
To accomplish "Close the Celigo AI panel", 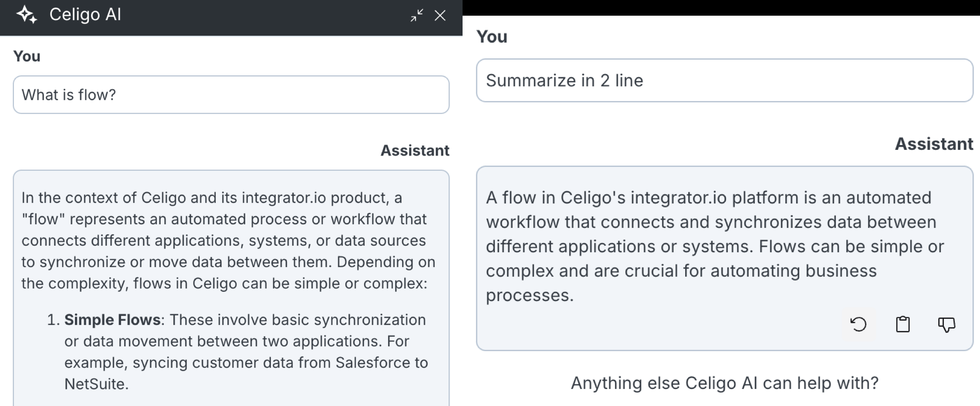I will tap(440, 15).
